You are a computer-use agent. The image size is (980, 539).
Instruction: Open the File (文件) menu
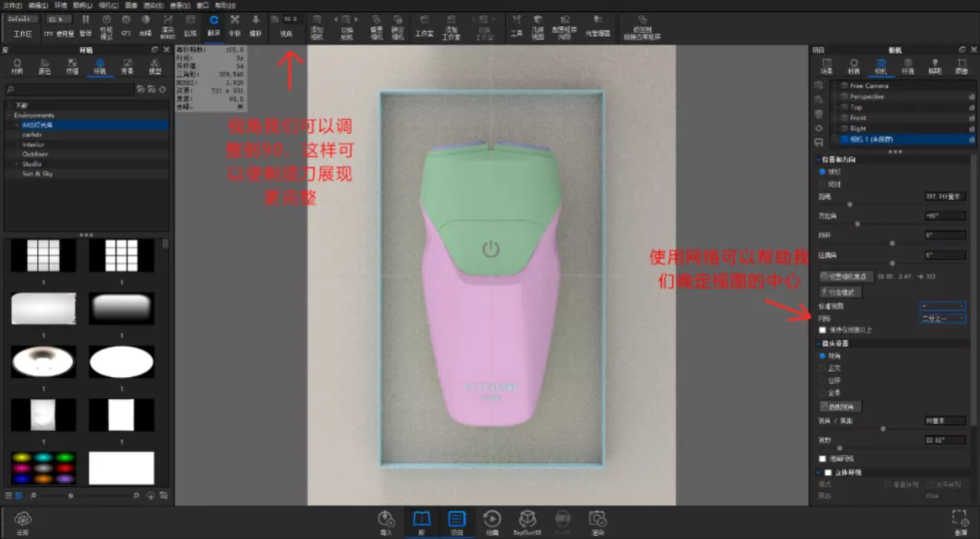(13, 5)
